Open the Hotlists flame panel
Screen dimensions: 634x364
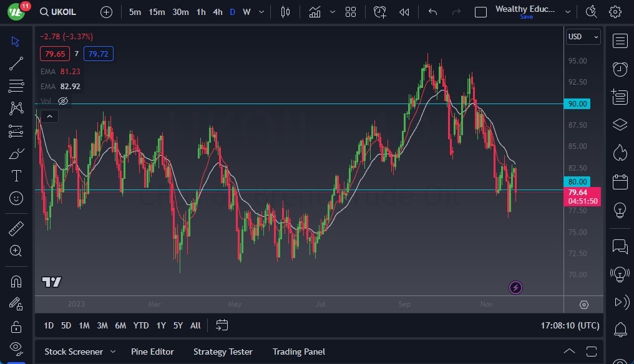(620, 151)
